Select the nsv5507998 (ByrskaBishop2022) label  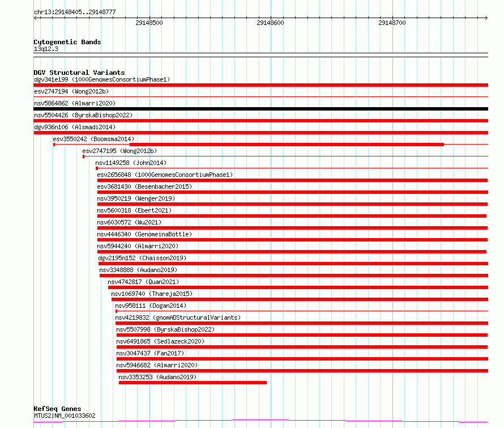tap(165, 329)
